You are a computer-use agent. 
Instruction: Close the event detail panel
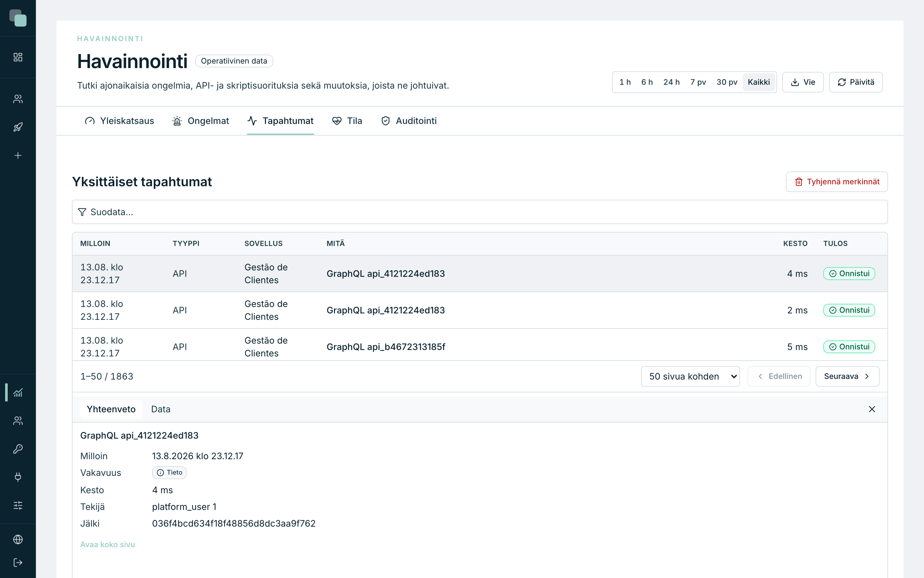click(x=872, y=409)
